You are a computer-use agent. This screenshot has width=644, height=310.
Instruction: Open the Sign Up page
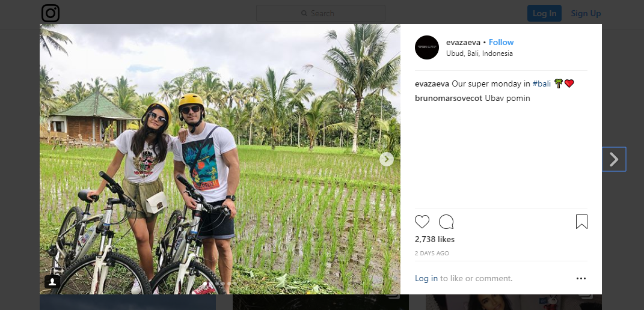click(x=586, y=13)
